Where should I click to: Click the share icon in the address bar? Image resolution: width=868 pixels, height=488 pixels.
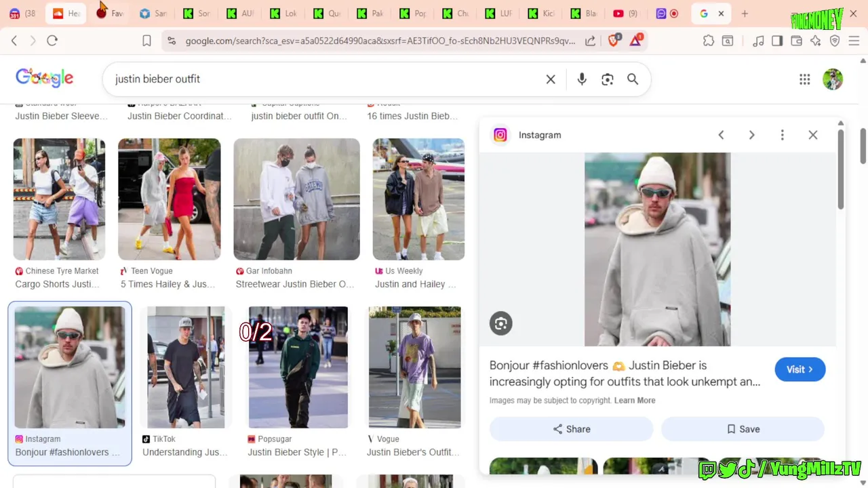(x=591, y=41)
